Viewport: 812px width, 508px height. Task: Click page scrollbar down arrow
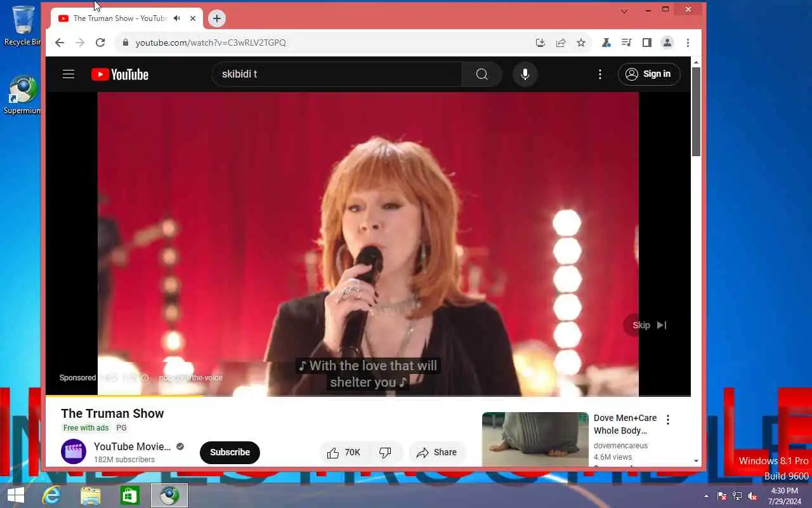click(696, 461)
